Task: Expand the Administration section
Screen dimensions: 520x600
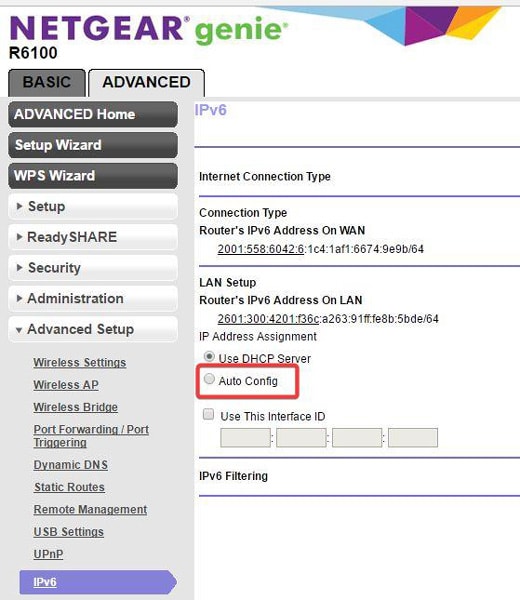Action: [93, 298]
